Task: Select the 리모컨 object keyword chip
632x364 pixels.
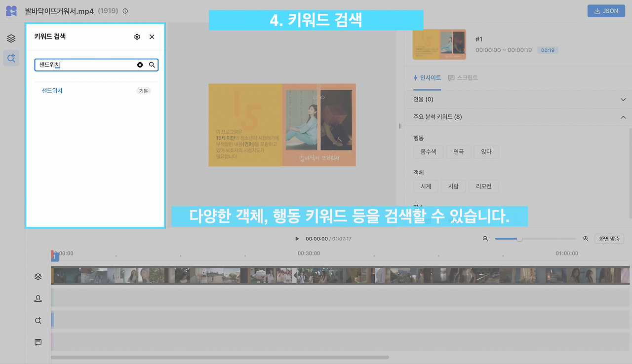Action: tap(483, 186)
